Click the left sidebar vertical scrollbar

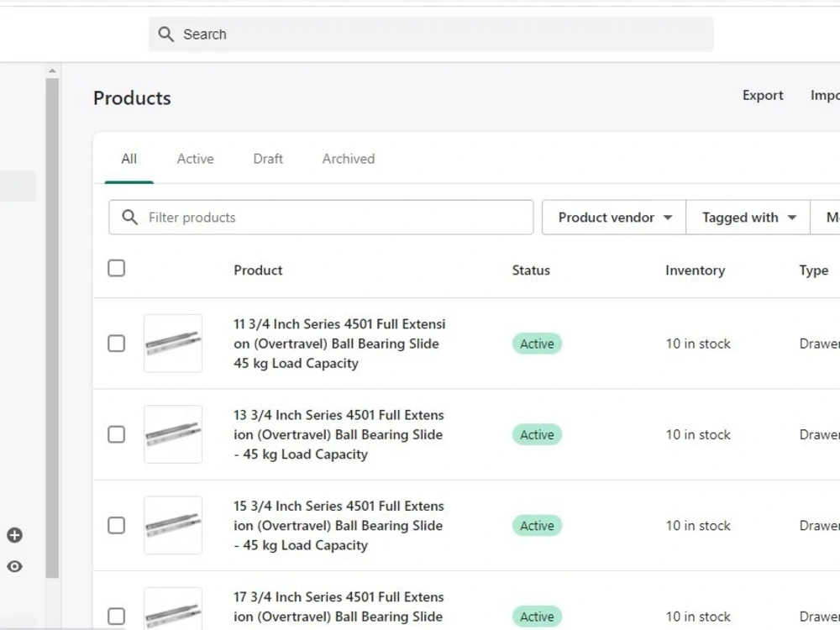(x=52, y=328)
